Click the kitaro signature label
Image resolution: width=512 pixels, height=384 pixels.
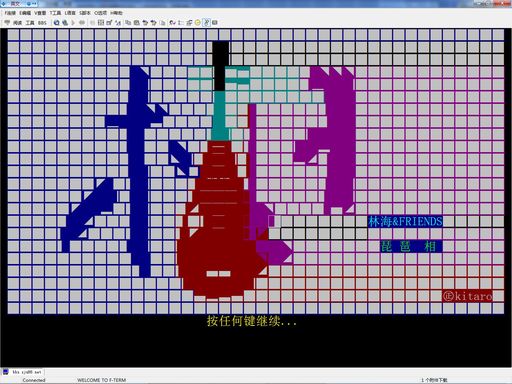(468, 296)
